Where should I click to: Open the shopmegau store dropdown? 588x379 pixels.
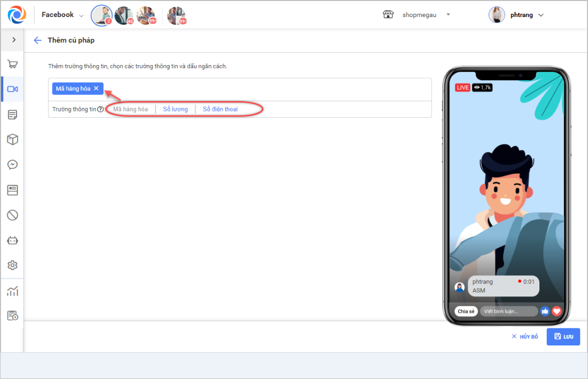click(x=426, y=14)
